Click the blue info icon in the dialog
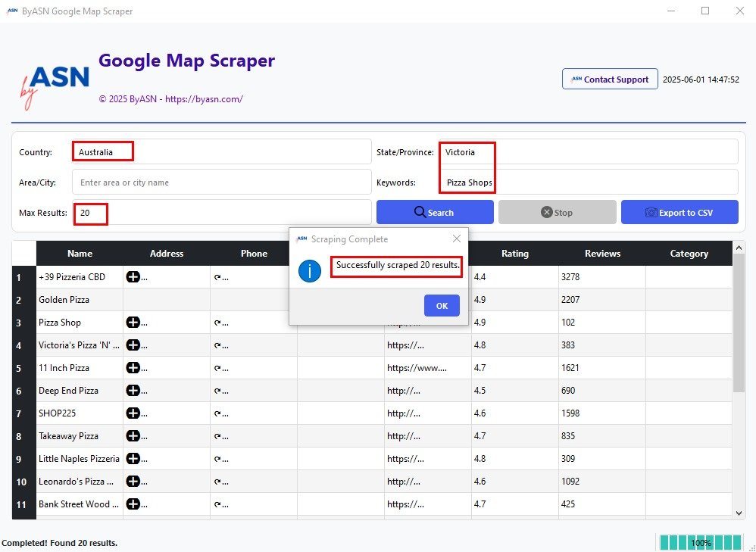 tap(310, 270)
